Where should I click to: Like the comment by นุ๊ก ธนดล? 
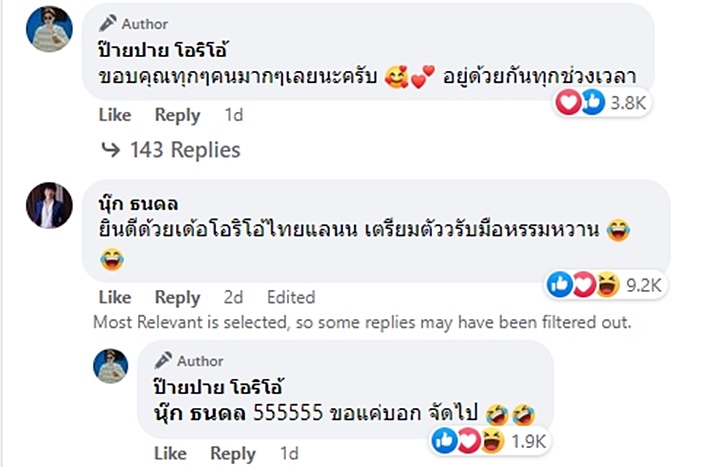point(115,297)
